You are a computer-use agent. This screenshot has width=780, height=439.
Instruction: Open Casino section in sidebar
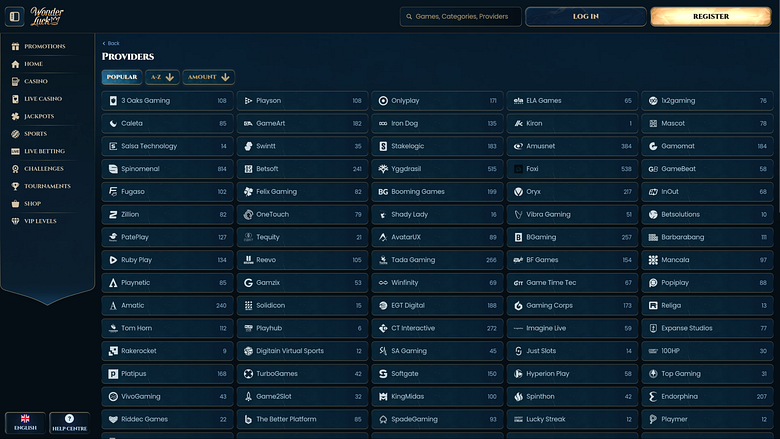click(x=36, y=81)
